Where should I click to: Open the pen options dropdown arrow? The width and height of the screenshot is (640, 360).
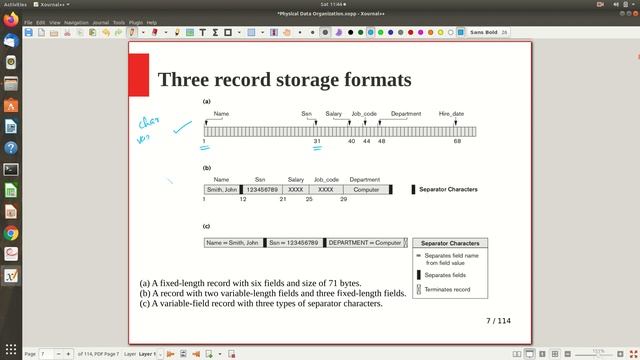tap(143, 33)
